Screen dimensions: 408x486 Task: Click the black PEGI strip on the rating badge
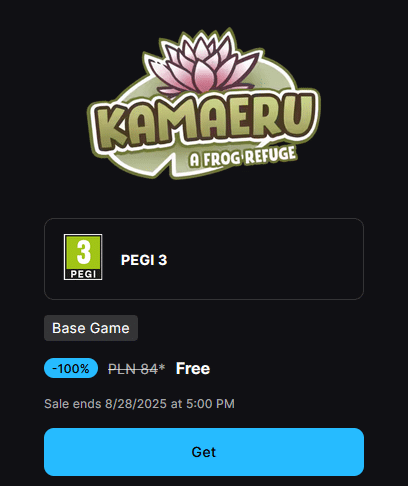click(x=83, y=274)
